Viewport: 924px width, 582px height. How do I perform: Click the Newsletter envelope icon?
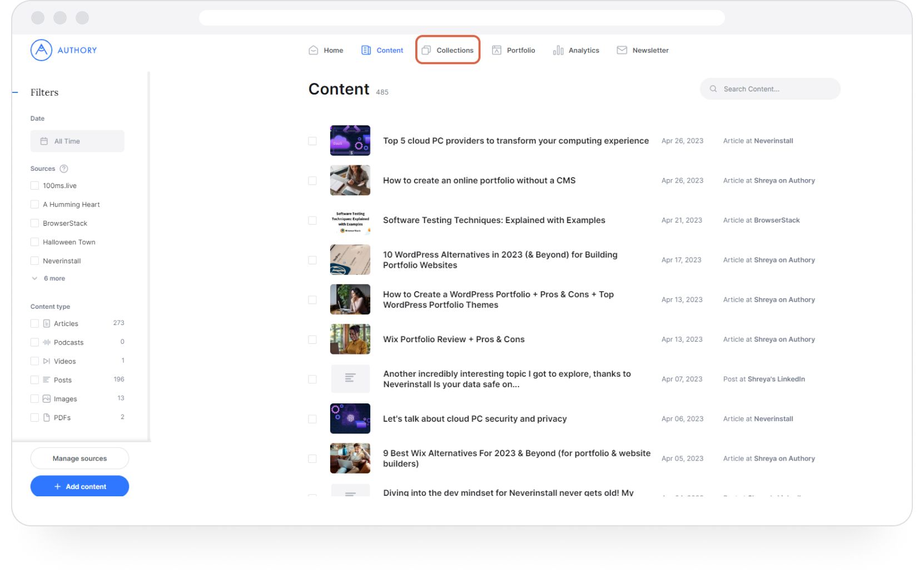(x=622, y=50)
